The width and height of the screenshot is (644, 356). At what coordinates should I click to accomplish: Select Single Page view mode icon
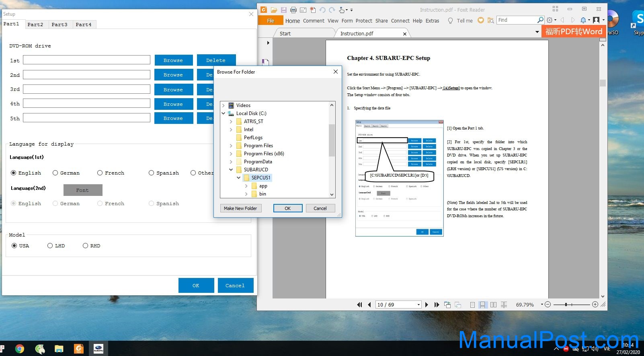[x=472, y=305]
